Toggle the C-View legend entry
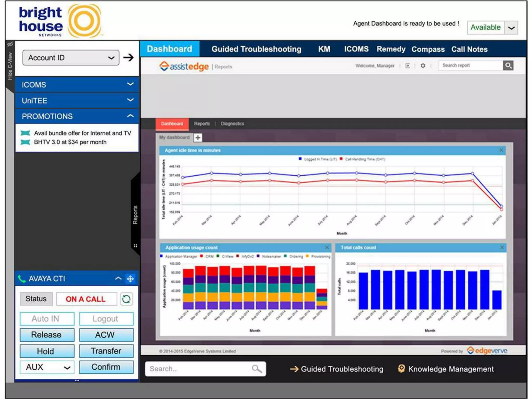This screenshot has width=532, height=399. tap(225, 256)
